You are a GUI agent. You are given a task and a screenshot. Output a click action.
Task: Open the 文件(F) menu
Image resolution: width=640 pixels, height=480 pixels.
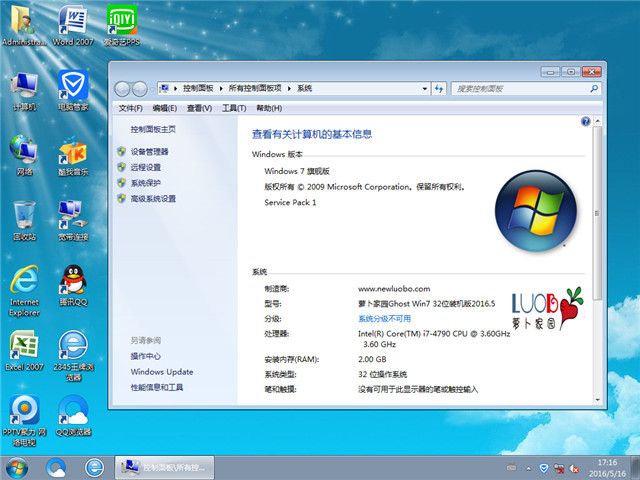click(x=131, y=108)
